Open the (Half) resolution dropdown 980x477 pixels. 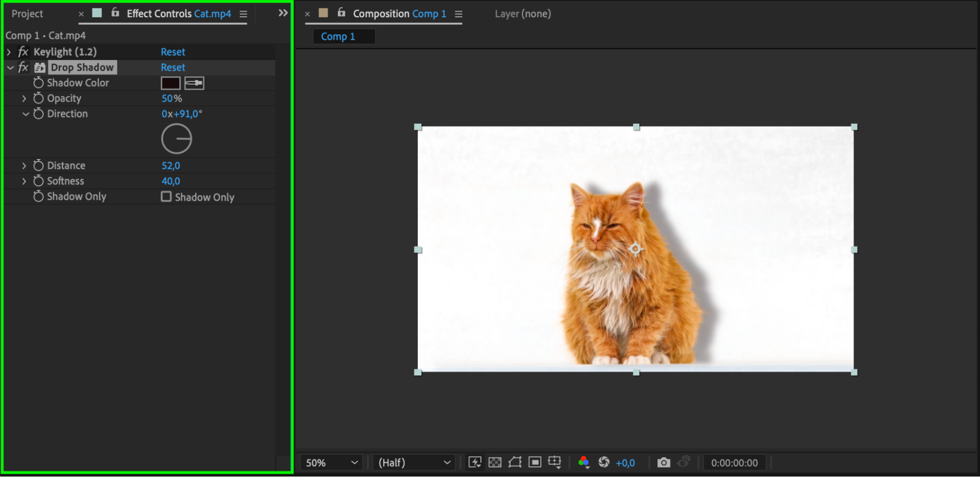[x=414, y=462]
